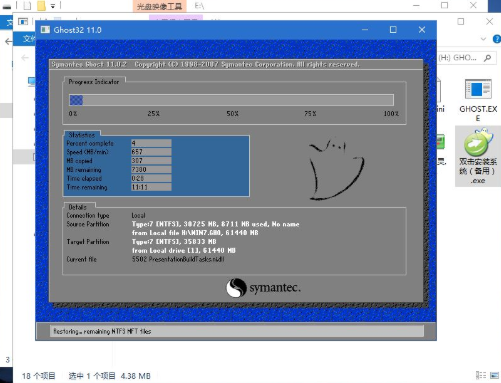Click the Time remaining value 11:11
Viewport: 501px width, 383px height.
pyautogui.click(x=151, y=187)
